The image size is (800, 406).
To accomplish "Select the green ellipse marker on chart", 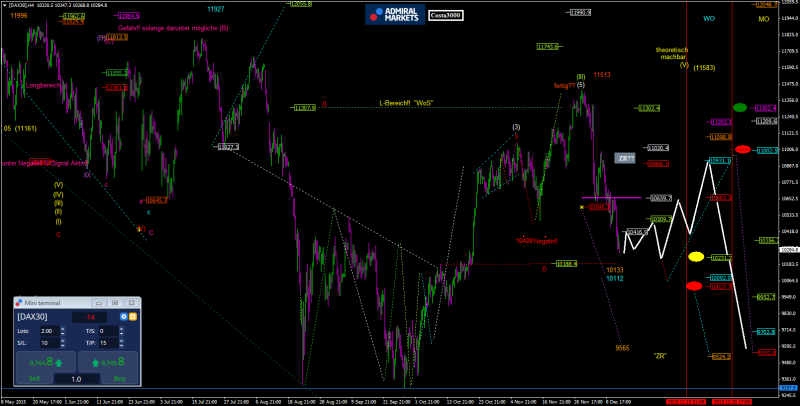I will coord(740,107).
